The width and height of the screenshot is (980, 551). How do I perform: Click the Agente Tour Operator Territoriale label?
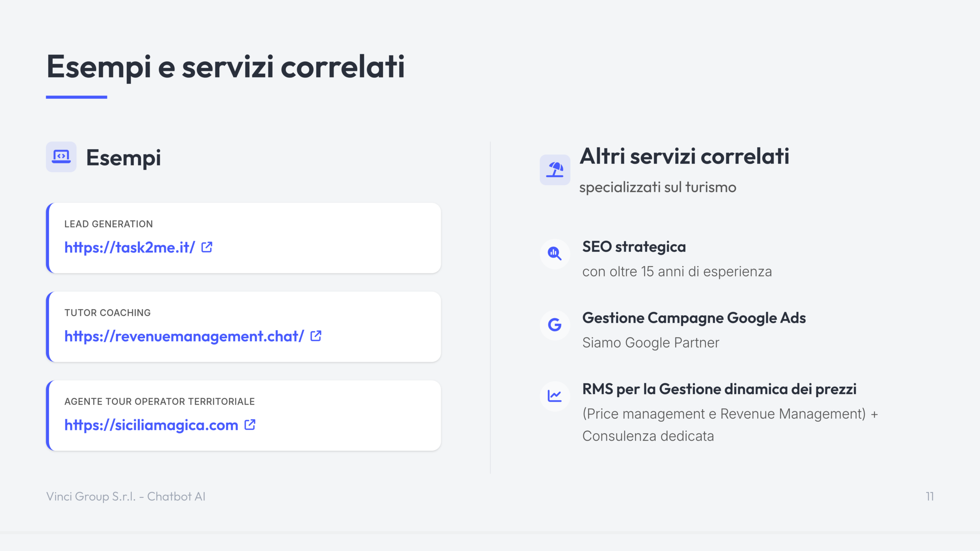click(160, 401)
